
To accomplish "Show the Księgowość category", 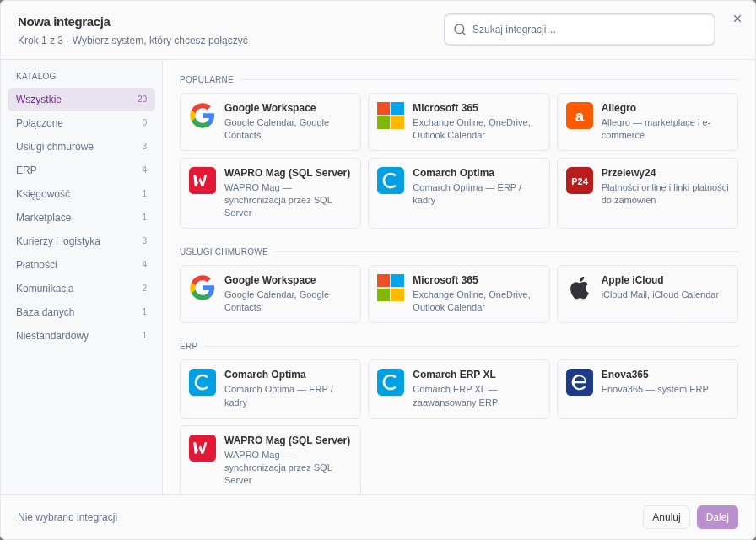I will point(81,194).
